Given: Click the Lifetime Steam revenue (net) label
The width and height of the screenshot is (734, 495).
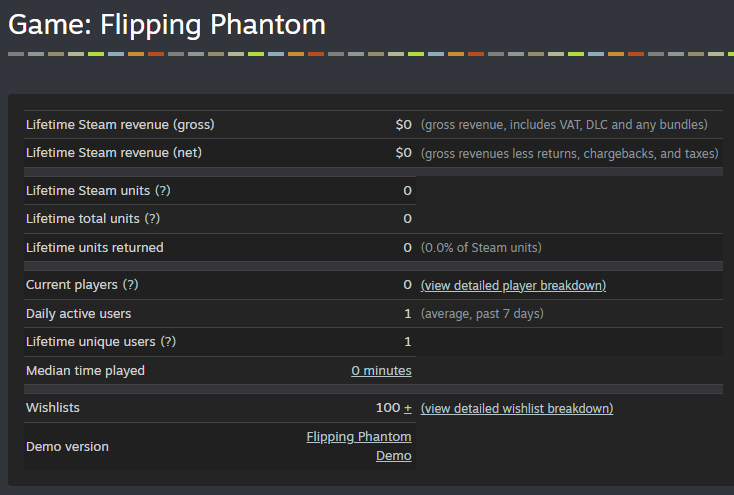Looking at the screenshot, I should tap(114, 153).
